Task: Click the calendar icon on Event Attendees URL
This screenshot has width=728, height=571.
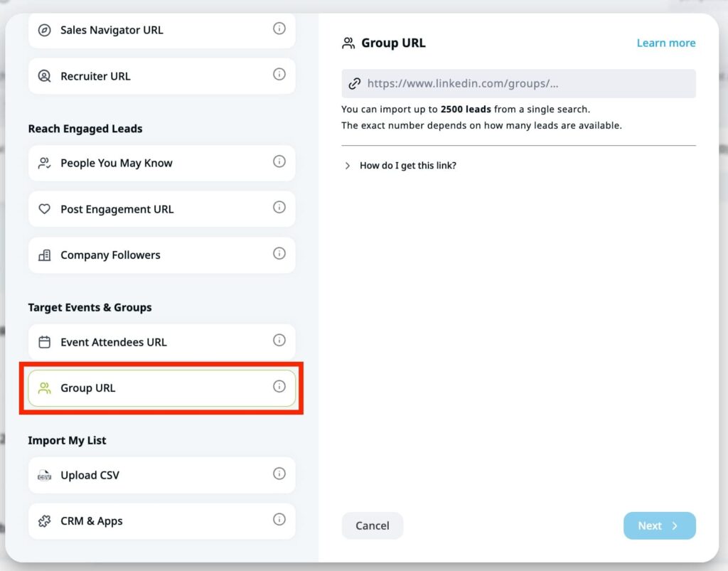Action: (44, 341)
